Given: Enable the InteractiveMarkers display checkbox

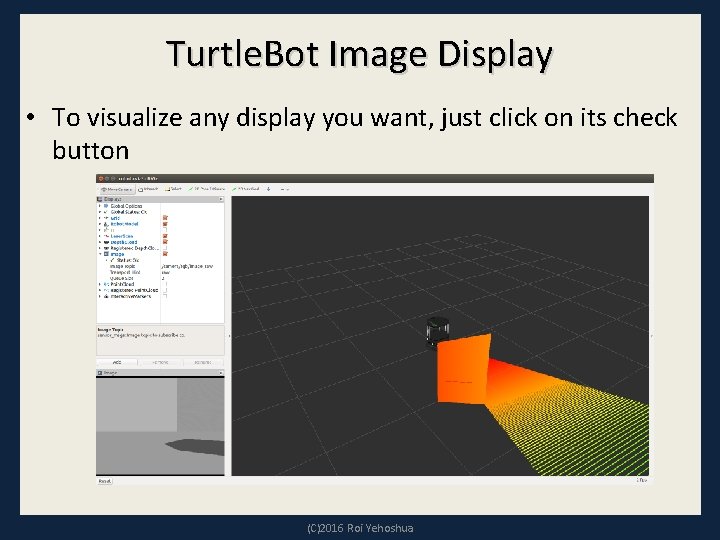Looking at the screenshot, I should [x=165, y=296].
